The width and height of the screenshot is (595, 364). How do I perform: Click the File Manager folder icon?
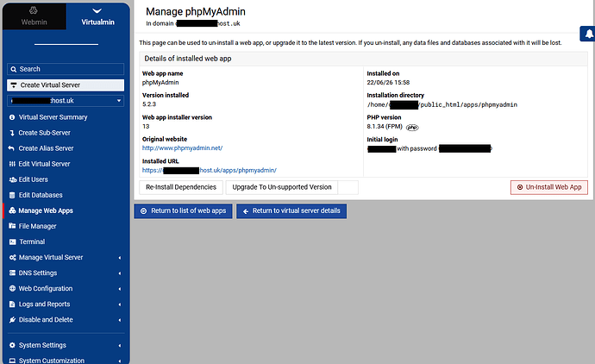coord(12,226)
